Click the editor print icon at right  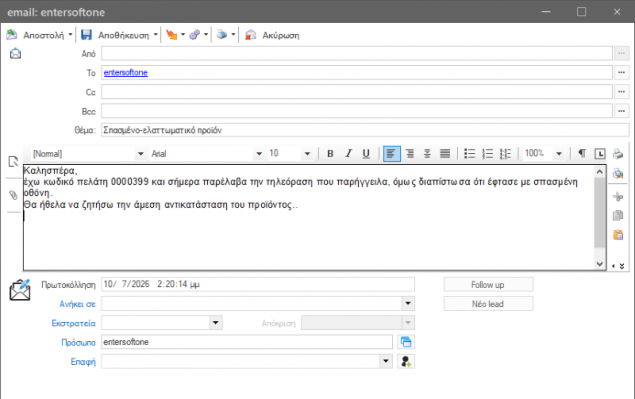coord(618,154)
